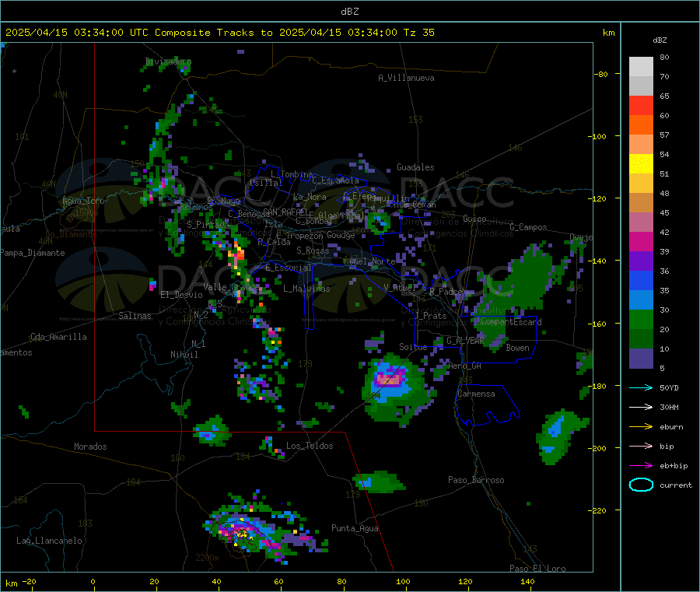This screenshot has width=700, height=592.
Task: Click the -220 tick on right axis
Action: [x=597, y=511]
